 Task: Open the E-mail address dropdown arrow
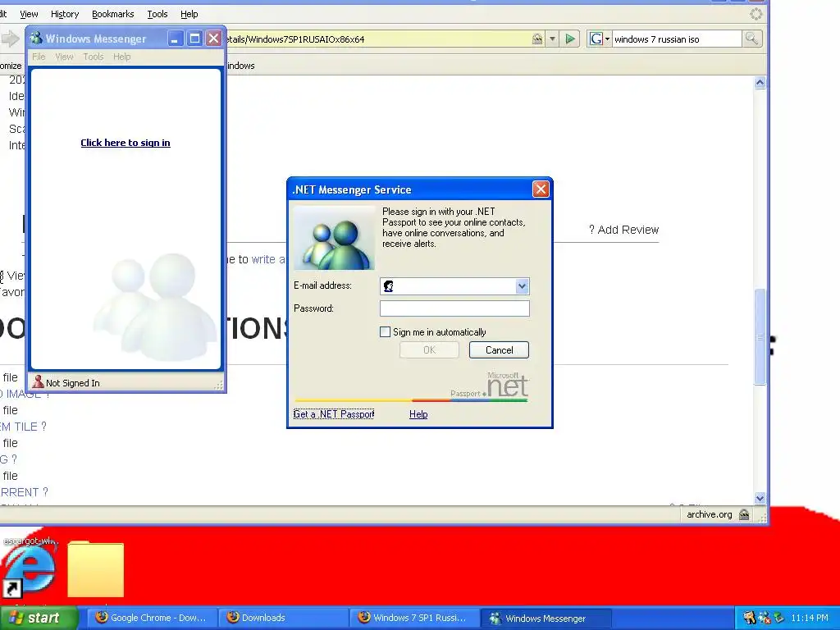[x=522, y=286]
